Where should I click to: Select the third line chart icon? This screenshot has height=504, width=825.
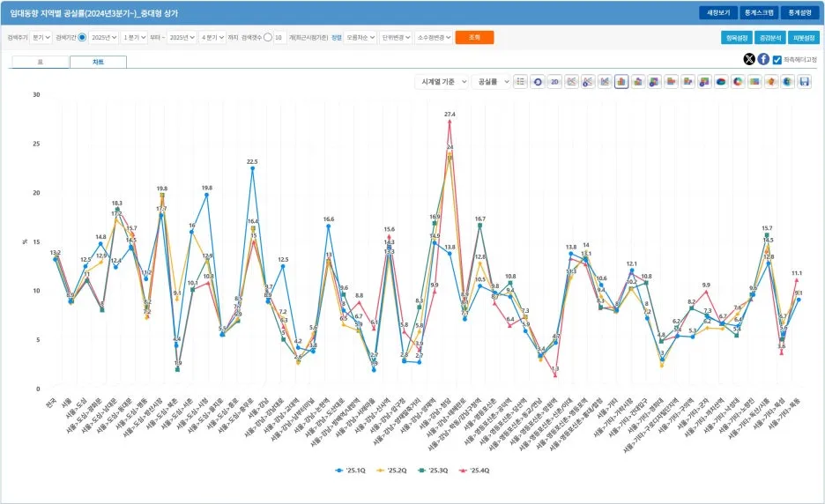click(x=605, y=82)
